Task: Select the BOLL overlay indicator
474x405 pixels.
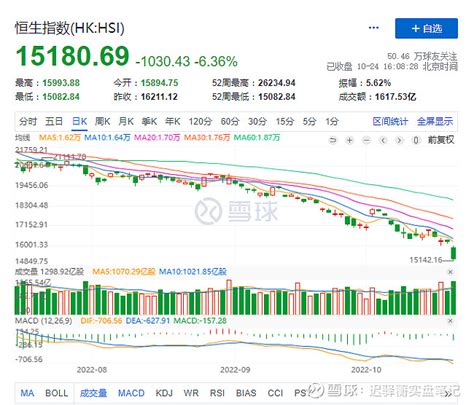Action: tap(57, 393)
